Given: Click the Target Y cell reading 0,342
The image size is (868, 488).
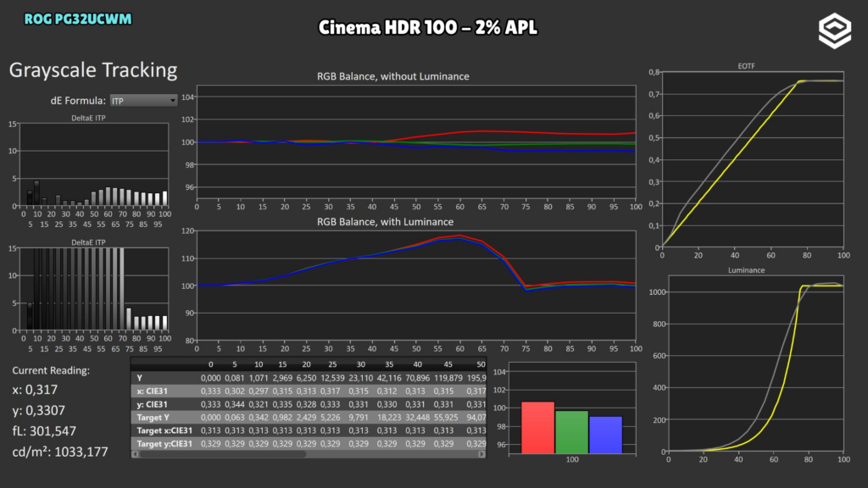Looking at the screenshot, I should click(259, 418).
